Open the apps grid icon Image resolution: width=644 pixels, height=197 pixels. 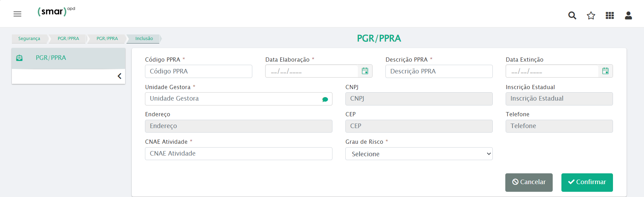pos(609,15)
